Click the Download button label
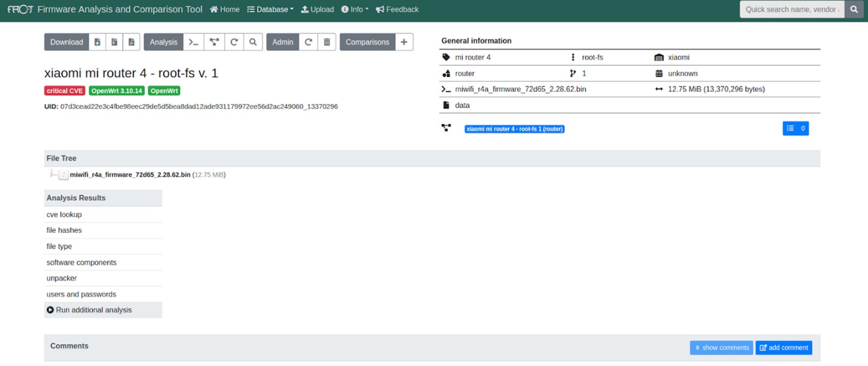 67,42
